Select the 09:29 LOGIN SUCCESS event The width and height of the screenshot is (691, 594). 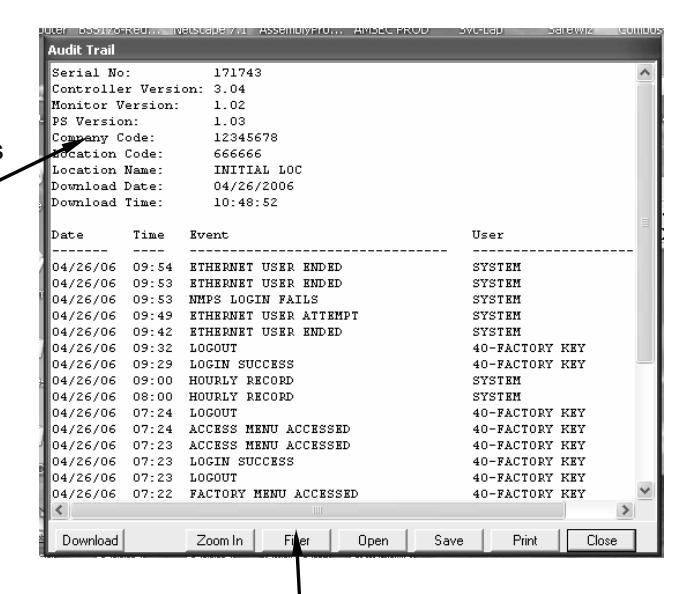point(241,364)
